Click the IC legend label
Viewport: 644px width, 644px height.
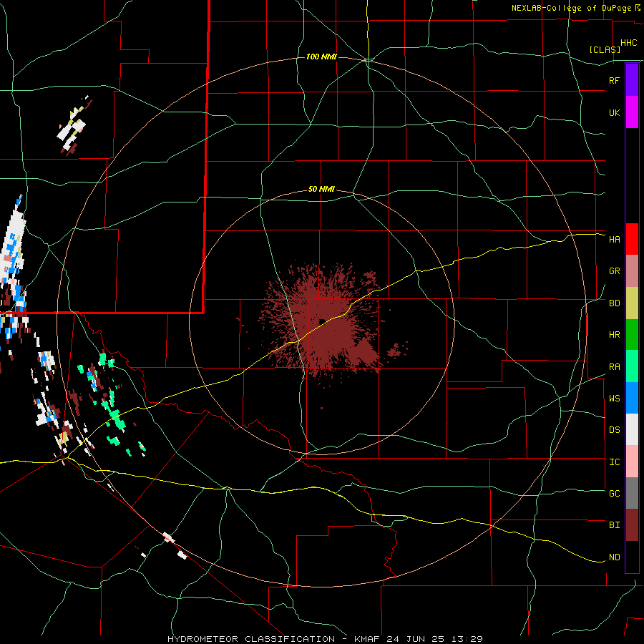pyautogui.click(x=614, y=462)
